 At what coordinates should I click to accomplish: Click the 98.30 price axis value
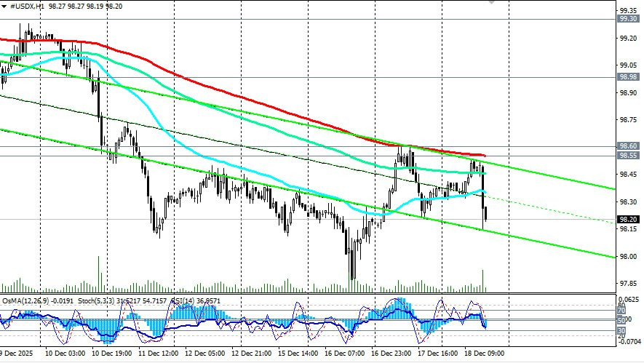pyautogui.click(x=629, y=202)
